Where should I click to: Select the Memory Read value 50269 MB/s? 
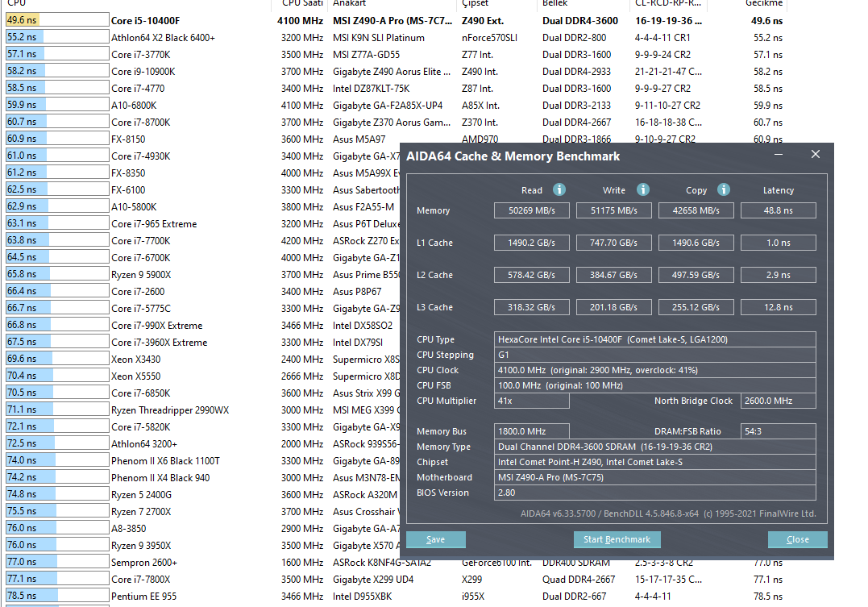(x=531, y=210)
